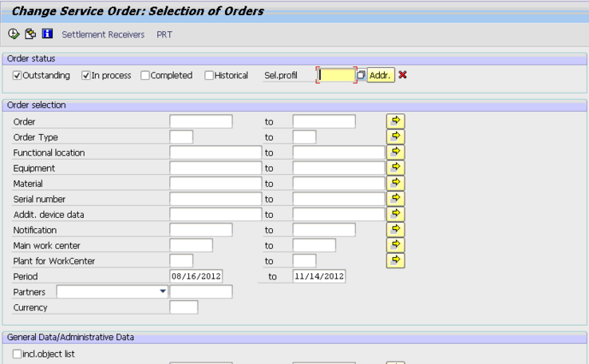Click the Order from field
The height and width of the screenshot is (364, 589).
pyautogui.click(x=201, y=121)
